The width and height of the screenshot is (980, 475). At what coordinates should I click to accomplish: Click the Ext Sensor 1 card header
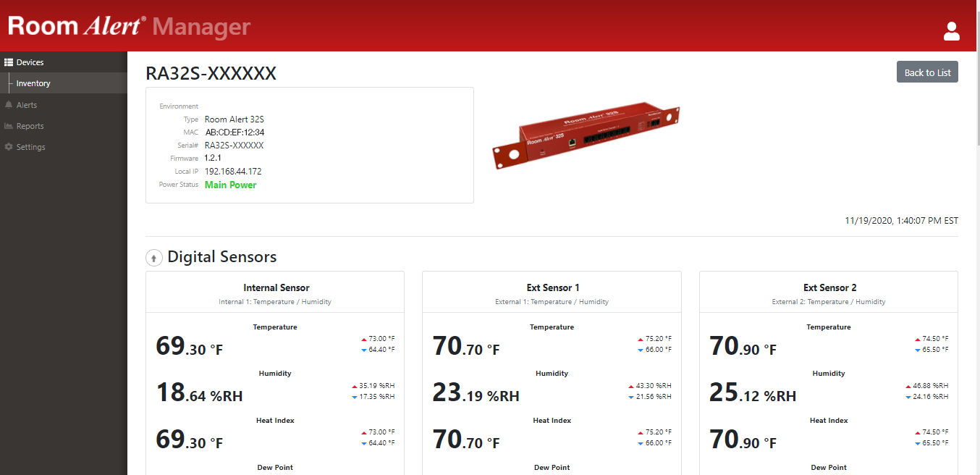coord(552,287)
